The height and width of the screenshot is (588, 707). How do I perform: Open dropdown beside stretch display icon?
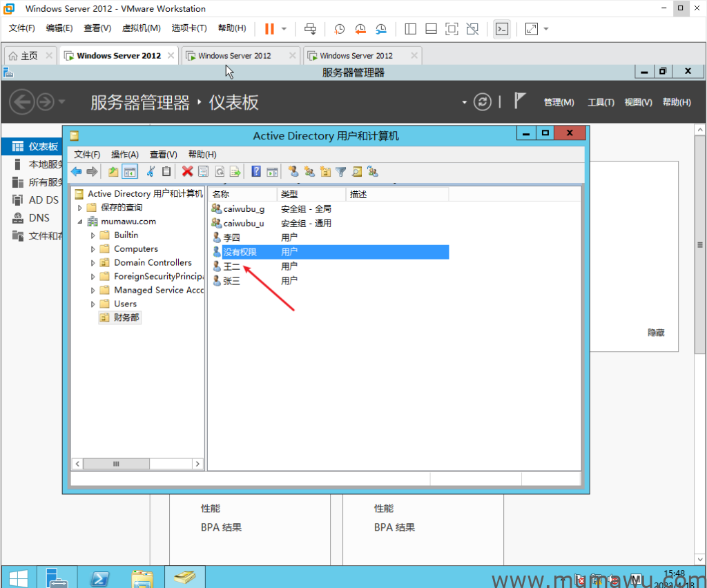click(546, 29)
